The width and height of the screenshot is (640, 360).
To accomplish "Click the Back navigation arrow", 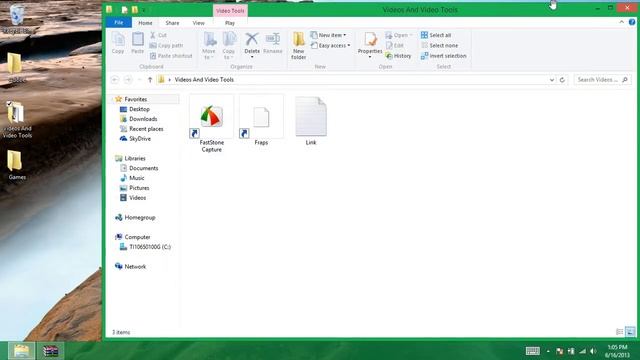I will tap(115, 80).
